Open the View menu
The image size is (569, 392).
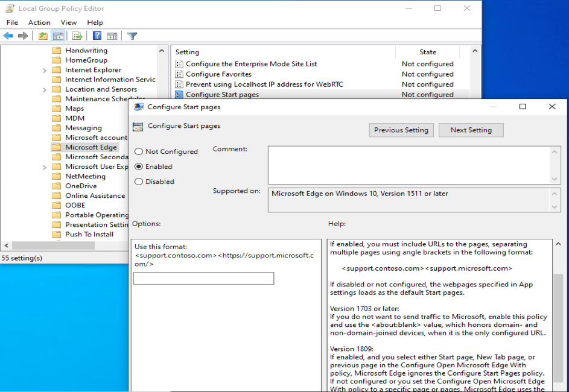click(69, 22)
